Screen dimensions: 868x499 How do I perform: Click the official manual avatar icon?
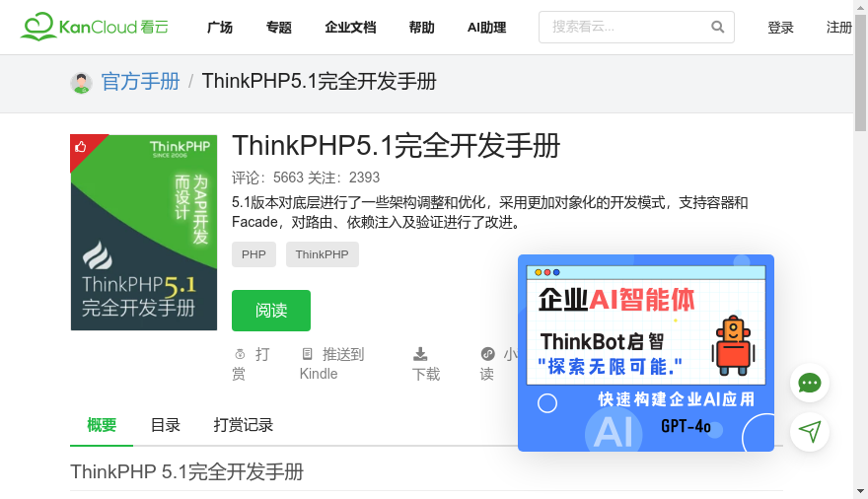point(81,82)
